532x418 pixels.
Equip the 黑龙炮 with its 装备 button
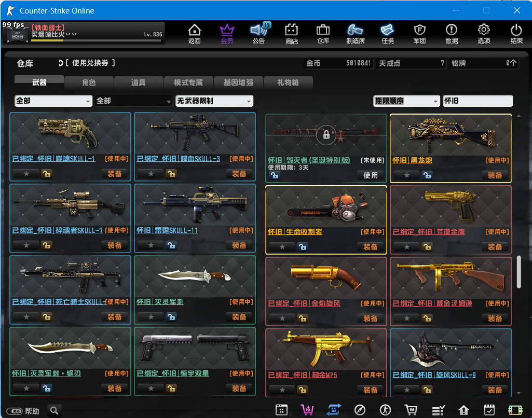click(495, 175)
